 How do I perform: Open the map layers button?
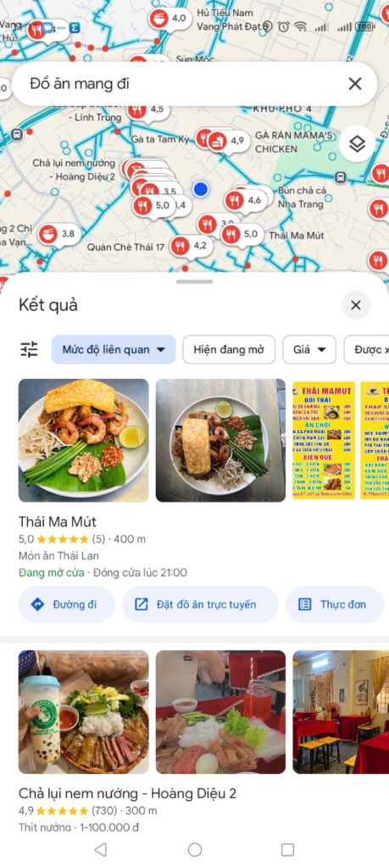coord(357,144)
